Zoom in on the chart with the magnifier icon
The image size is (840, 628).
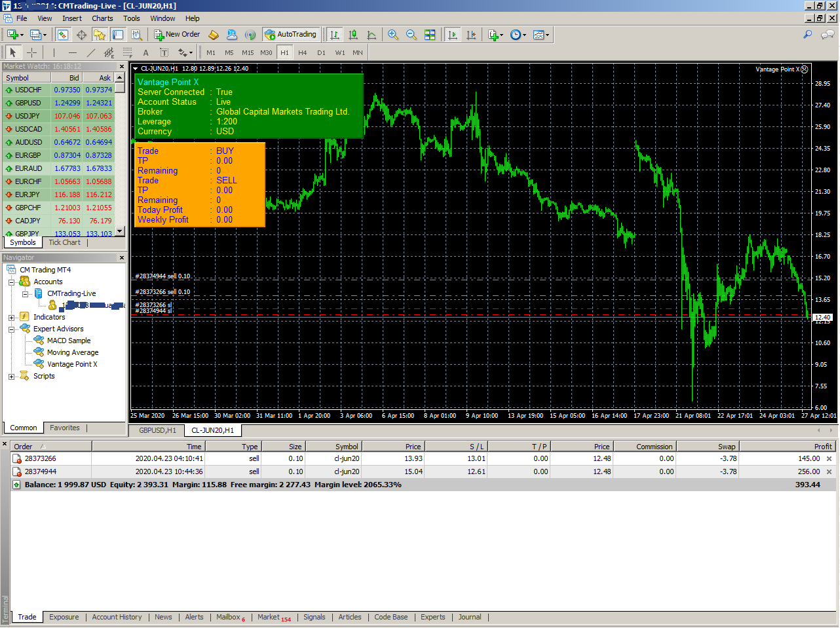pyautogui.click(x=393, y=34)
